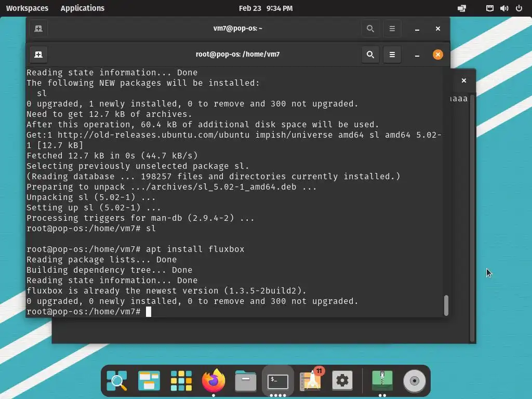Screen dimensions: 532x399
Task: Click the background window's vertical scrollbar
Action: [472, 218]
